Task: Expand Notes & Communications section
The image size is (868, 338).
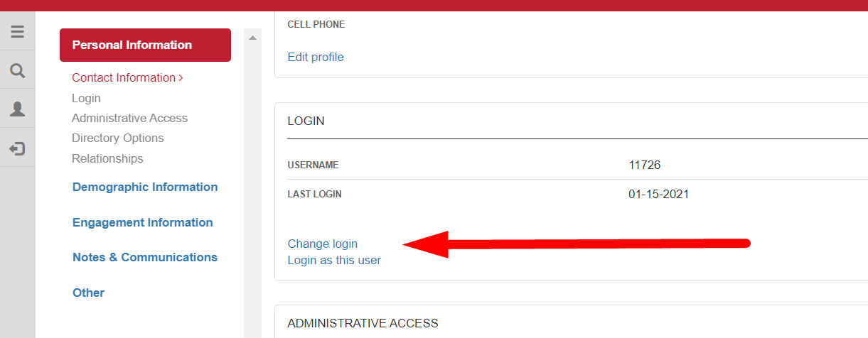Action: [145, 257]
